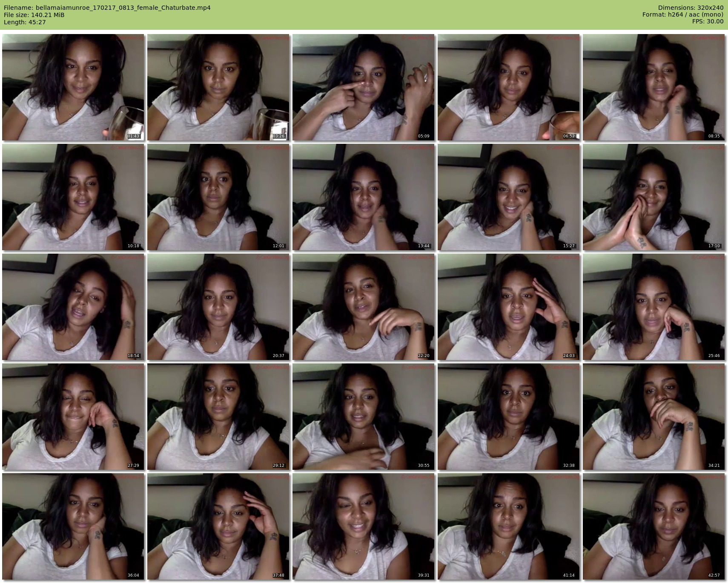Select the thumbnail timestamped 08:35
The width and height of the screenshot is (728, 583).
[x=654, y=87]
